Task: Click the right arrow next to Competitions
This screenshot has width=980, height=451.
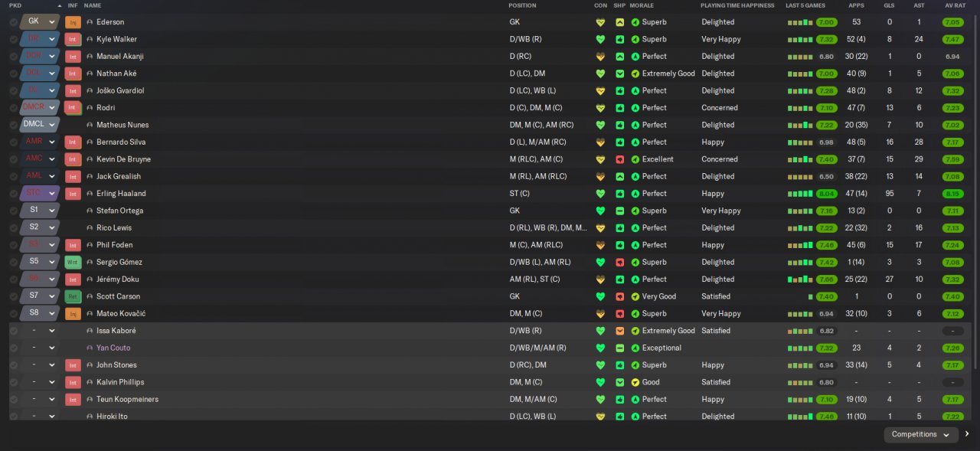Action: pos(967,434)
